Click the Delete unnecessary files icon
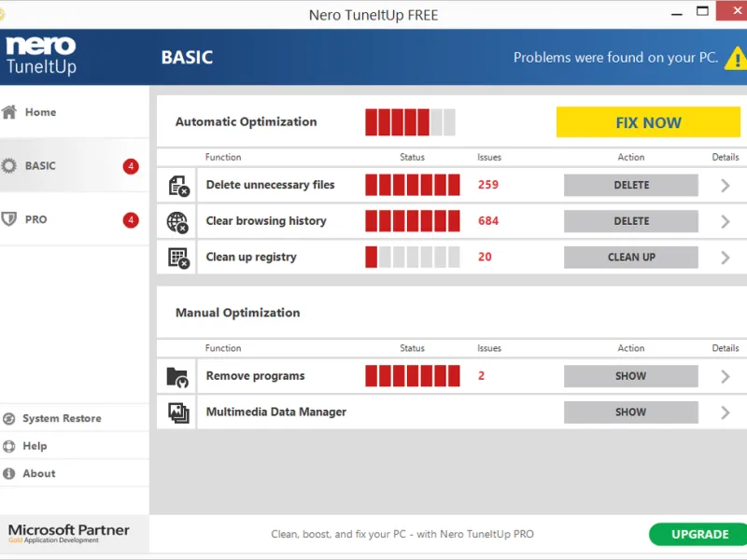Screen dimensions: 747x560 (178, 186)
